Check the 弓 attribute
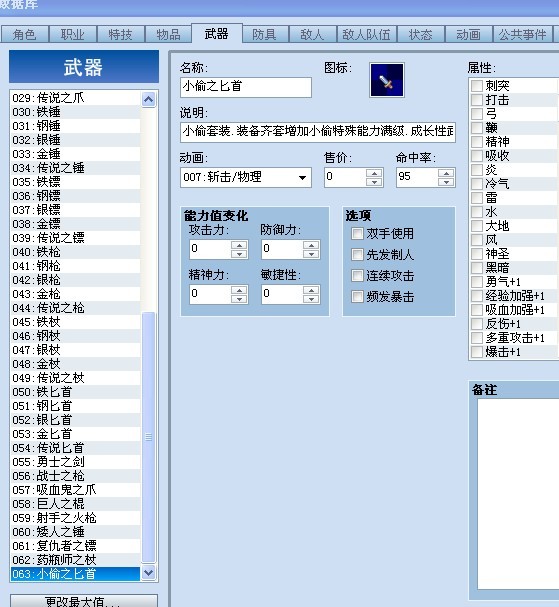This screenshot has width=559, height=607. tap(477, 114)
